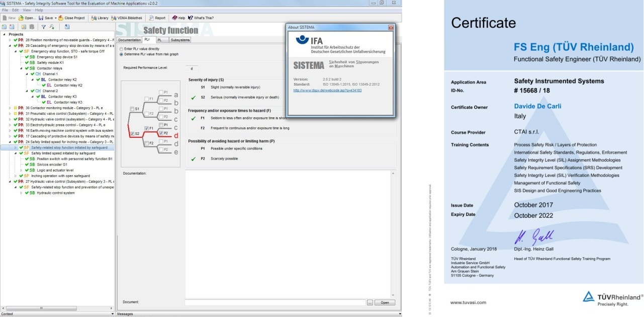This screenshot has width=644, height=317.
Task: Expand project 30 Contactor monitoring module
Action: point(10,108)
